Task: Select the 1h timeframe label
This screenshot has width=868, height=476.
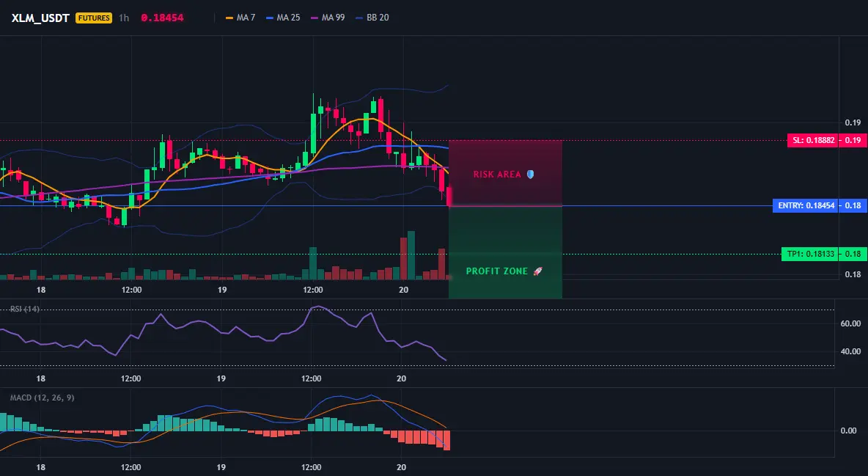Action: (124, 18)
